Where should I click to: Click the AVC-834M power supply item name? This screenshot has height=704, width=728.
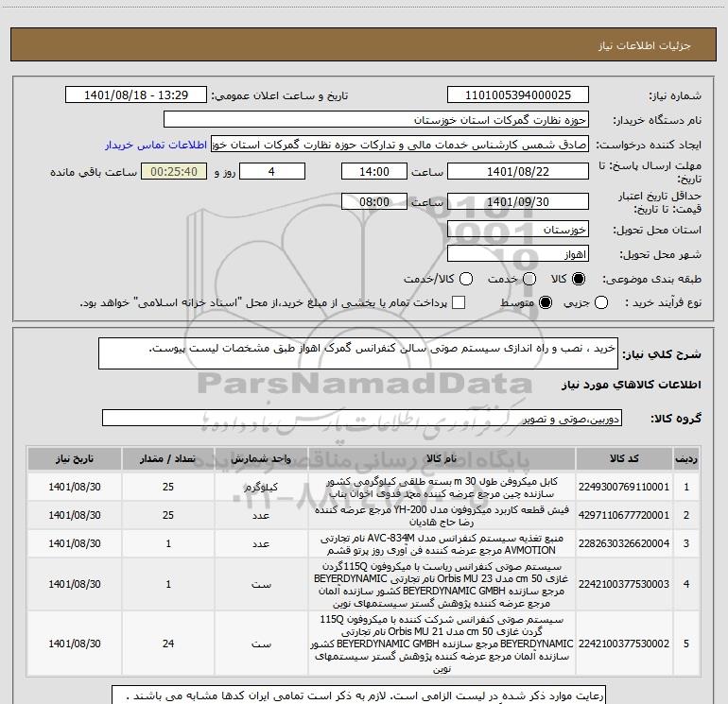[x=442, y=544]
